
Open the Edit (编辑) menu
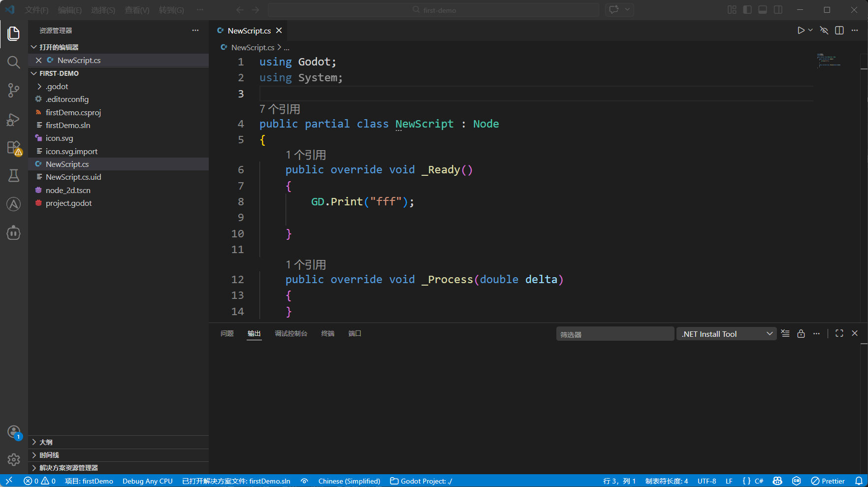tap(69, 10)
